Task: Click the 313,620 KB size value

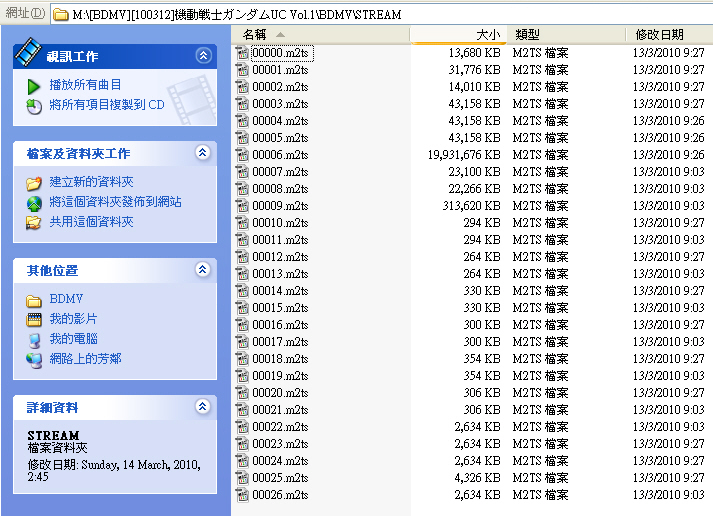Action: (472, 206)
